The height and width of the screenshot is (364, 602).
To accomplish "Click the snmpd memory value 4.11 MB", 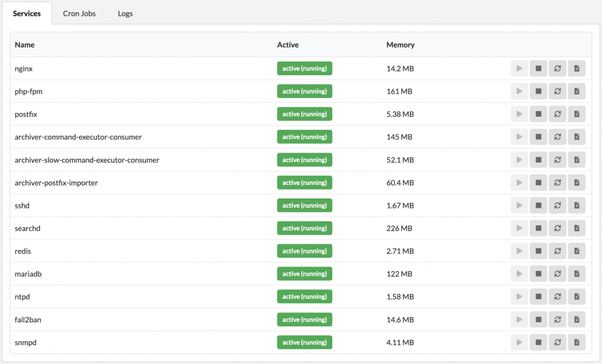I will (x=400, y=342).
